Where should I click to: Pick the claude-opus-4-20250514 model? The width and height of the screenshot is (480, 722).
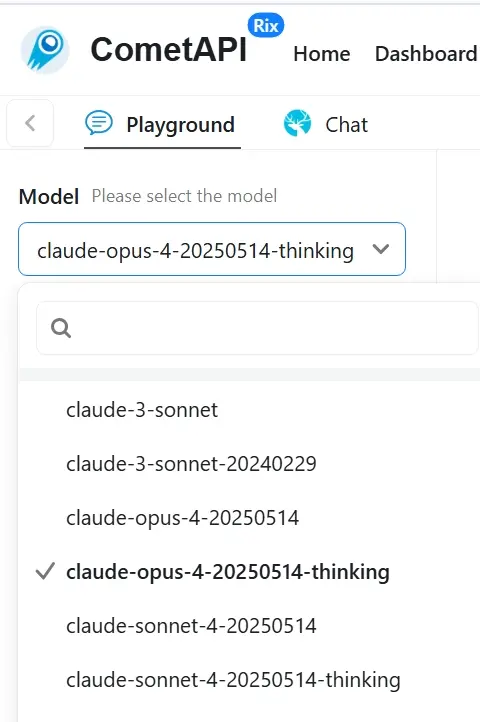pos(249,518)
